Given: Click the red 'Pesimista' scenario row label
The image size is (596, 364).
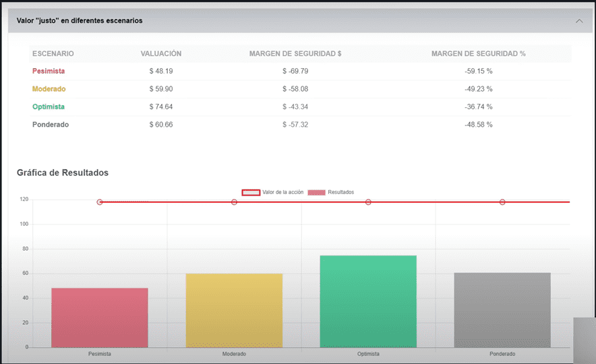Looking at the screenshot, I should 49,71.
